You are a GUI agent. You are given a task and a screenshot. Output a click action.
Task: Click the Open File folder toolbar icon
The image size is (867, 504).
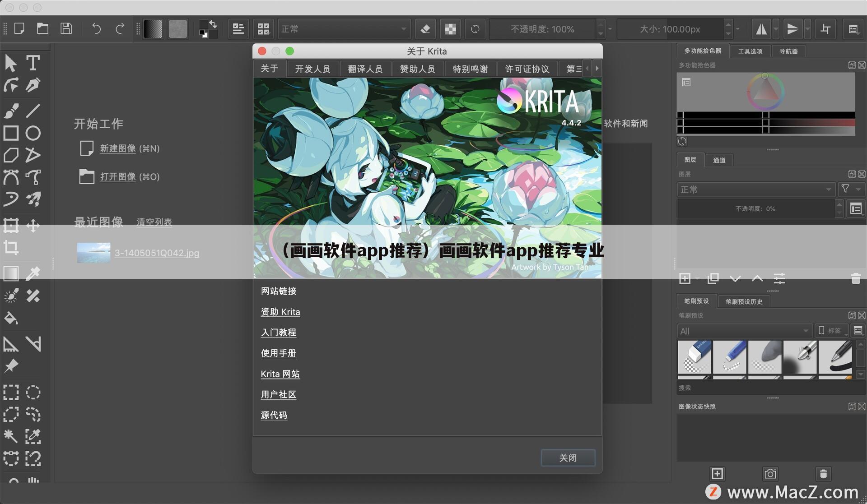[x=43, y=29]
